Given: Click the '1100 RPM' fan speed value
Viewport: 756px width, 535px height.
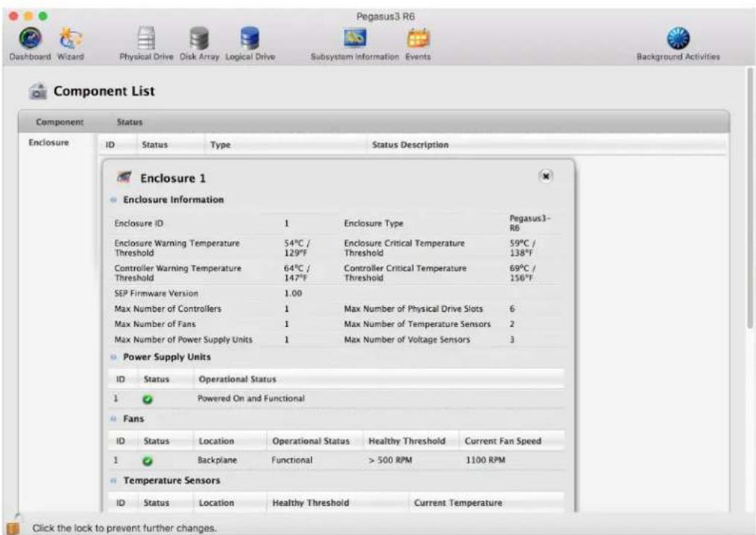Looking at the screenshot, I should tap(485, 460).
